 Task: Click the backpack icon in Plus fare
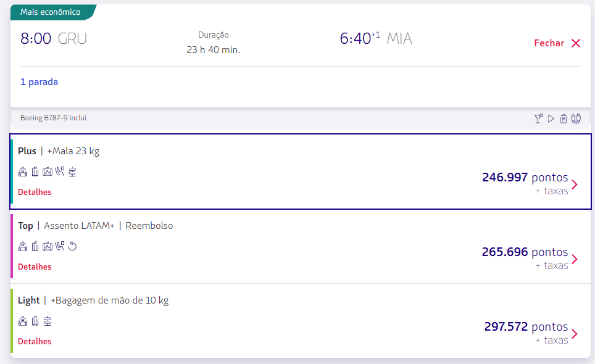coord(23,172)
